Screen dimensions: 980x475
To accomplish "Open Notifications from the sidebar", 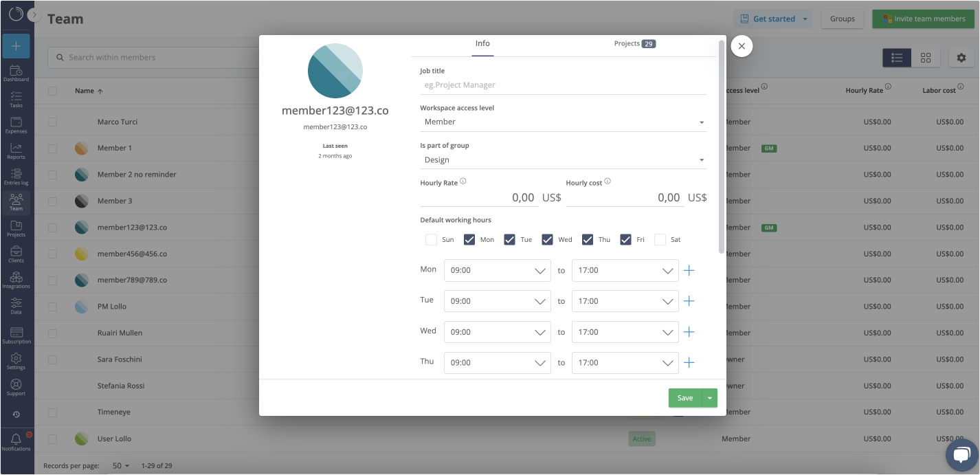I will [x=16, y=443].
